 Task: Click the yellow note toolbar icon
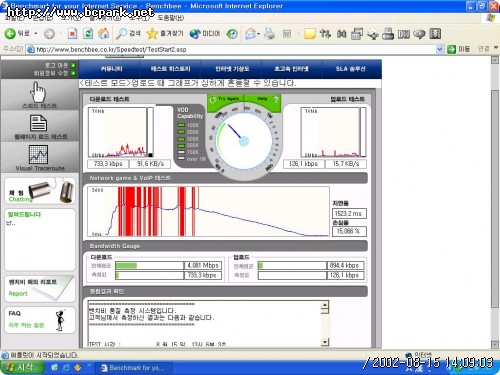coord(310,34)
